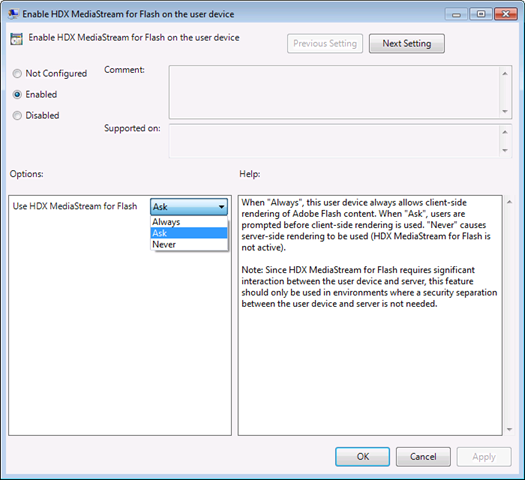Click the 'Supported on:' label

[x=132, y=128]
